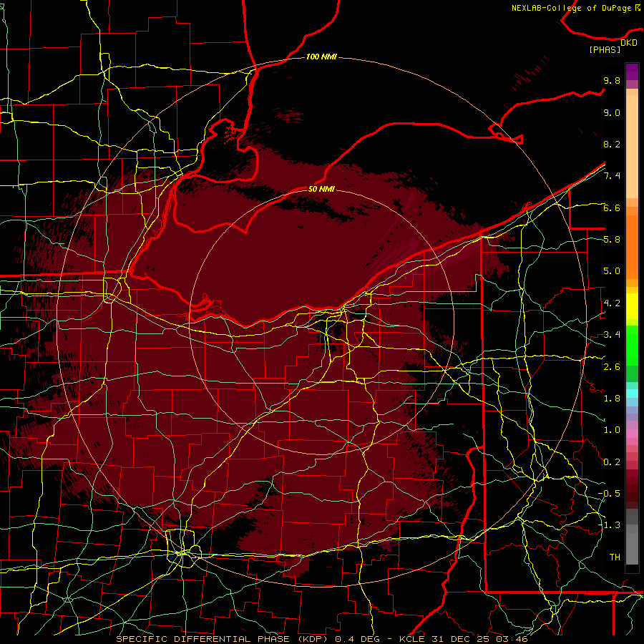Click the DKD label above the color scale
Screen dimensions: 644x644
(629, 43)
